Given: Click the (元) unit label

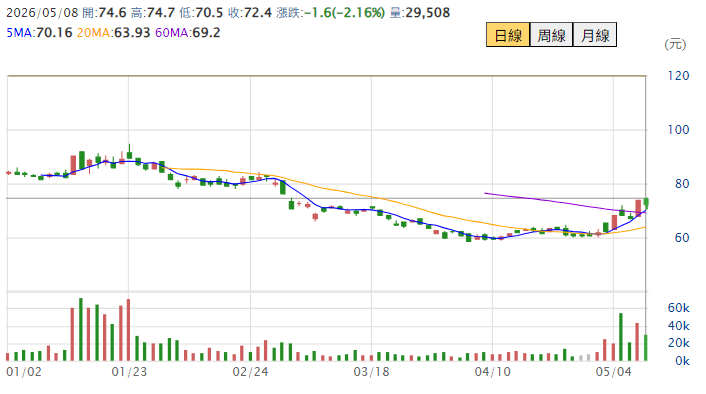Looking at the screenshot, I should [675, 44].
